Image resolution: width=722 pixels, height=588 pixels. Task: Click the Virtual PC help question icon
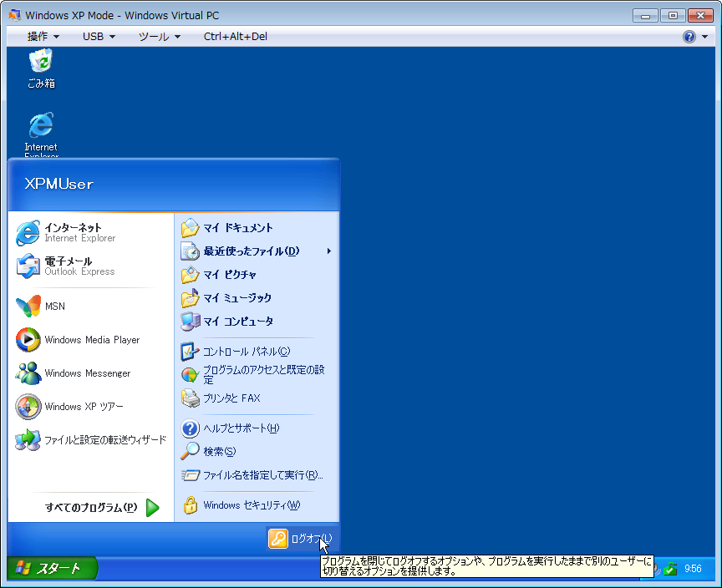pyautogui.click(x=689, y=37)
